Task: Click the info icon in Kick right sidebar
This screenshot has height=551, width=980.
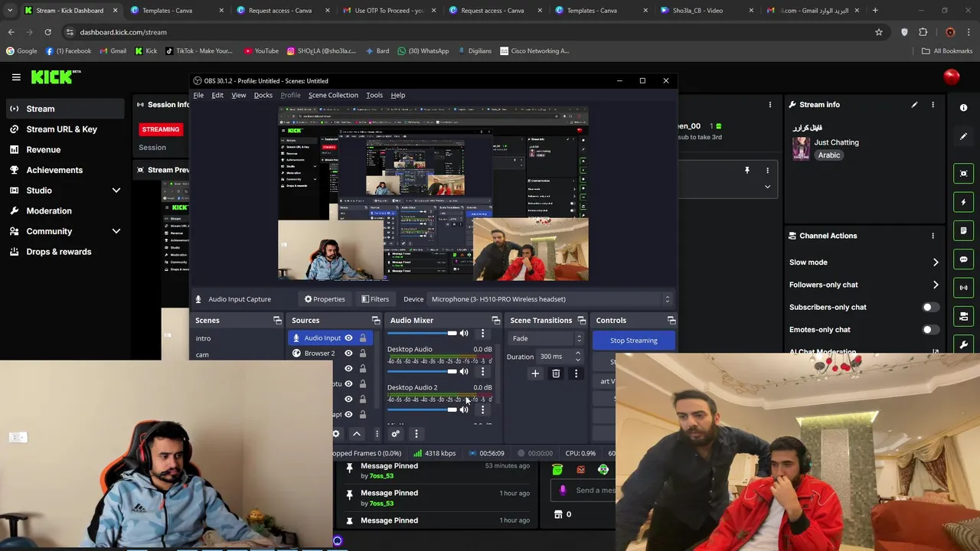Action: pyautogui.click(x=964, y=108)
